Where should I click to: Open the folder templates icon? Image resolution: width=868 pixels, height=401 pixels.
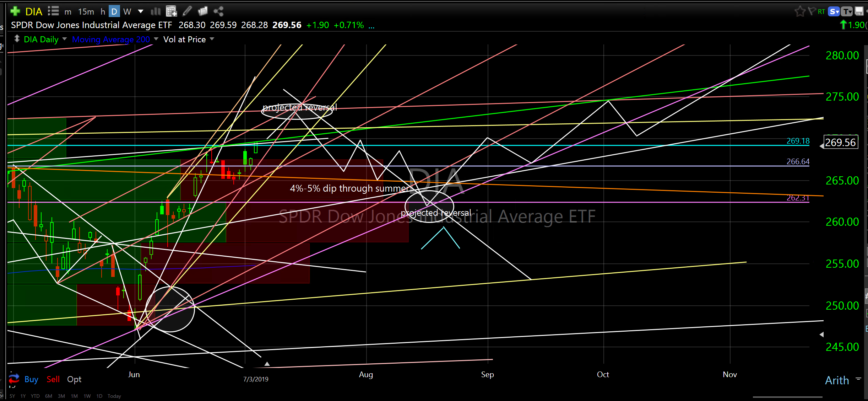pyautogui.click(x=203, y=11)
